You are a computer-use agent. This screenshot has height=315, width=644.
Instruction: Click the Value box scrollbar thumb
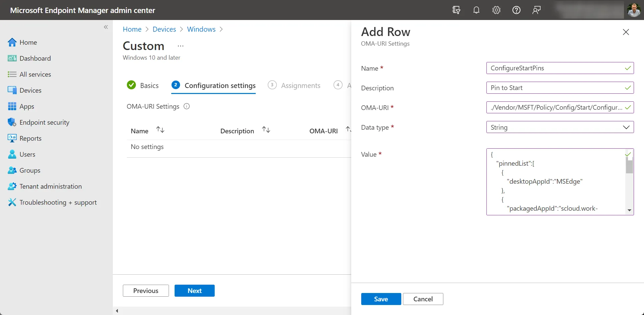click(x=629, y=165)
